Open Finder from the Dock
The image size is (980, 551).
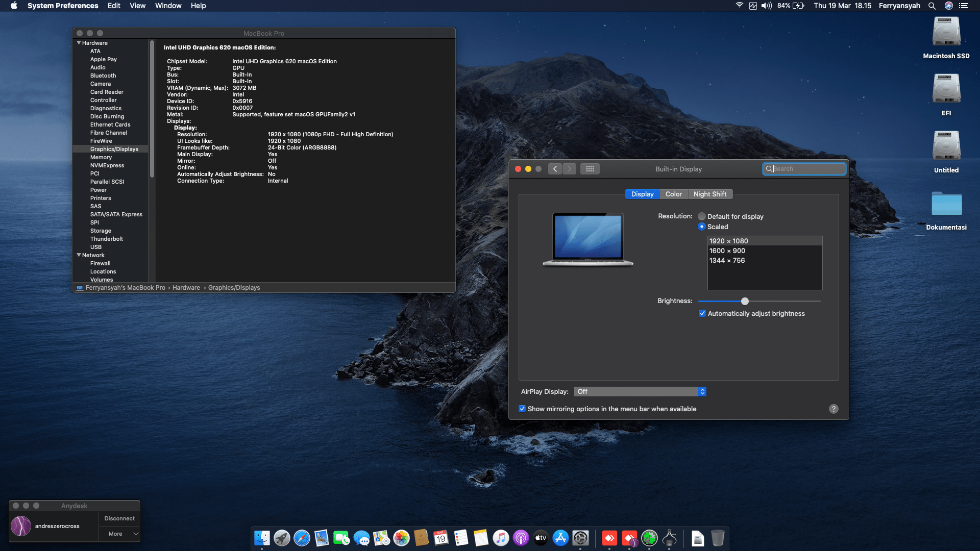[262, 538]
